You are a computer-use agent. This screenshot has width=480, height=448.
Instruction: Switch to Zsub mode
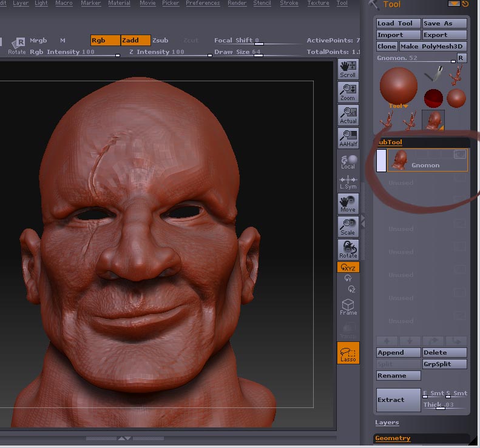(x=160, y=41)
